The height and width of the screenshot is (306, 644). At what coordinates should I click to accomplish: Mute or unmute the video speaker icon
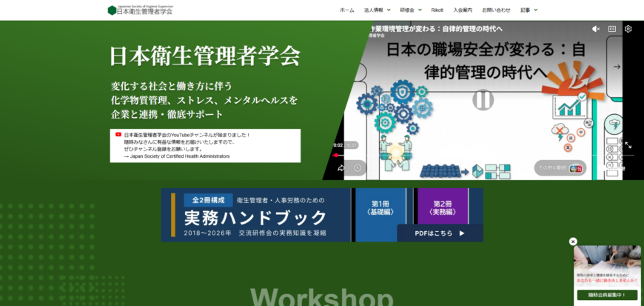pos(596,29)
